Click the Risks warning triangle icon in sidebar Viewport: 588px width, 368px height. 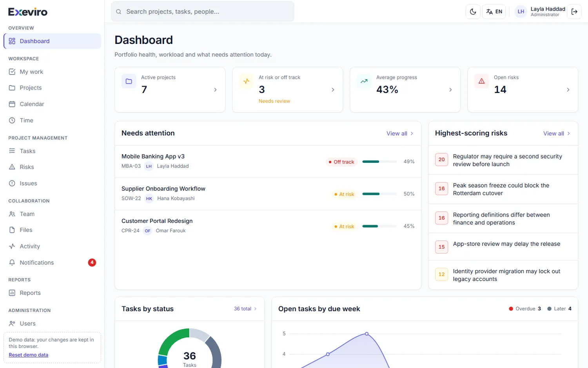(x=12, y=167)
